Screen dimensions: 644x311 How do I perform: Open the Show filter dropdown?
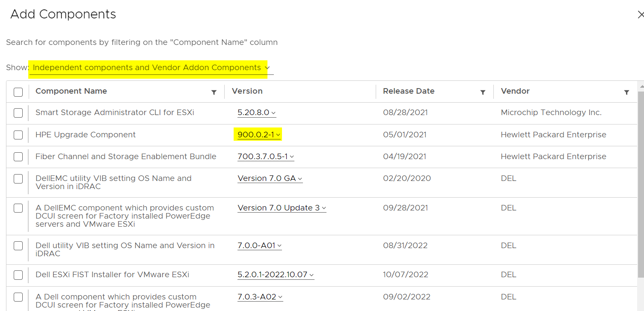(x=151, y=68)
